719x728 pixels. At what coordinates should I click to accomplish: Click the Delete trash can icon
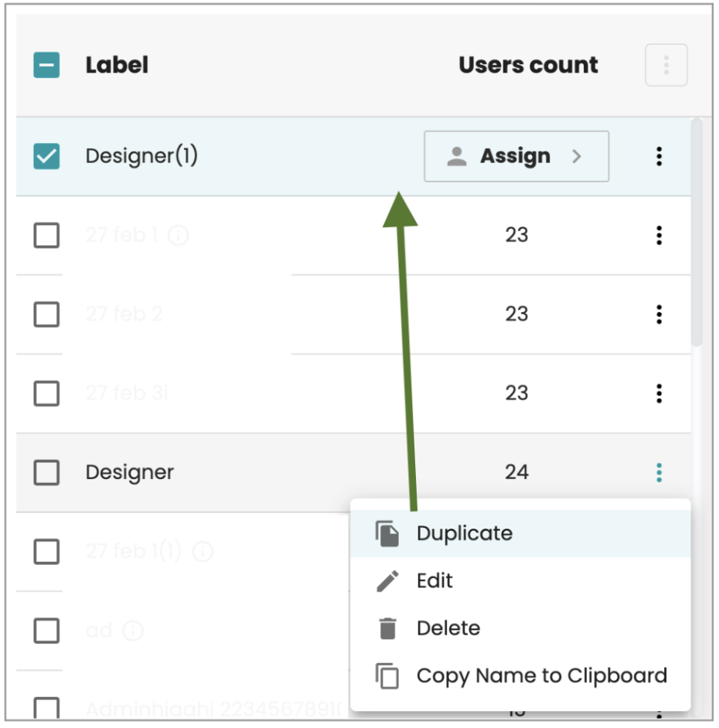(x=387, y=629)
